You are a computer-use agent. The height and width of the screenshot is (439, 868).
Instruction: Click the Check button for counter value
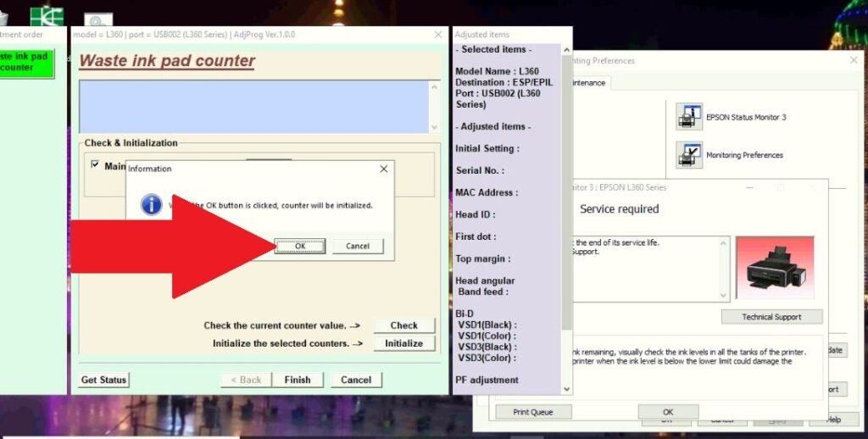404,325
